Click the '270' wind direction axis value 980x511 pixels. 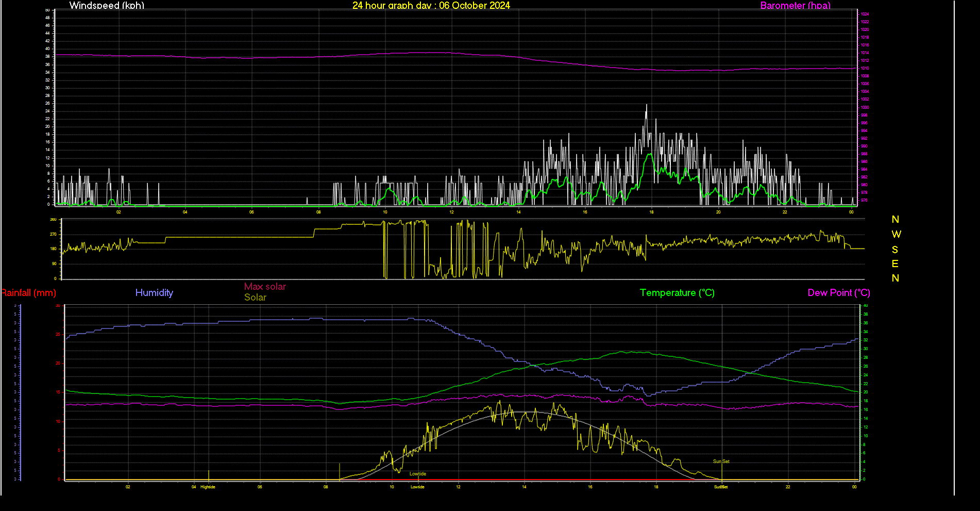(53, 234)
